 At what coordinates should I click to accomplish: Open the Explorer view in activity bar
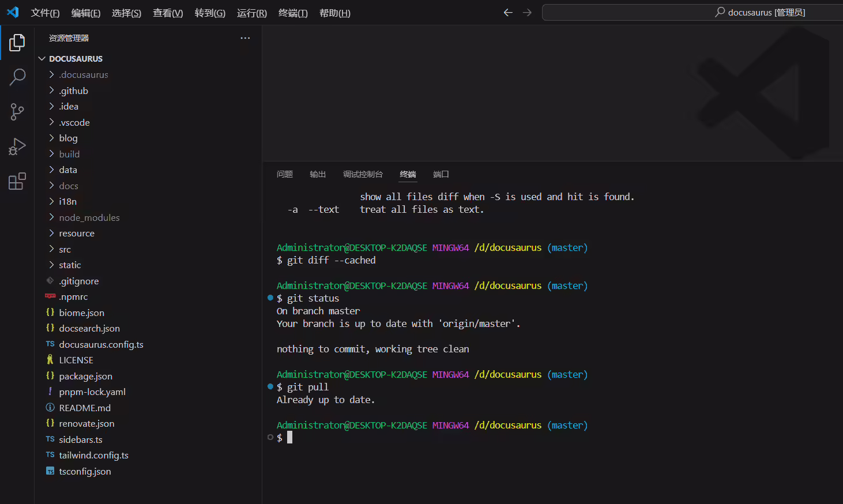tap(17, 43)
